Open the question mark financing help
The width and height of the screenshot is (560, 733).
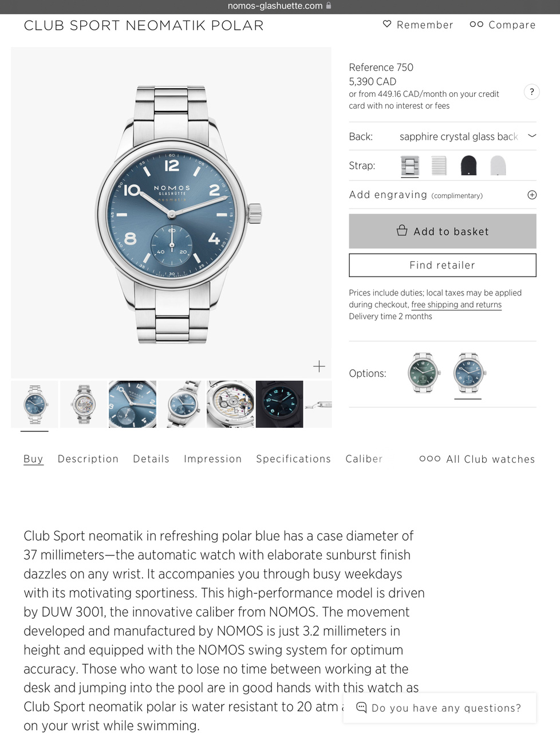tap(531, 92)
